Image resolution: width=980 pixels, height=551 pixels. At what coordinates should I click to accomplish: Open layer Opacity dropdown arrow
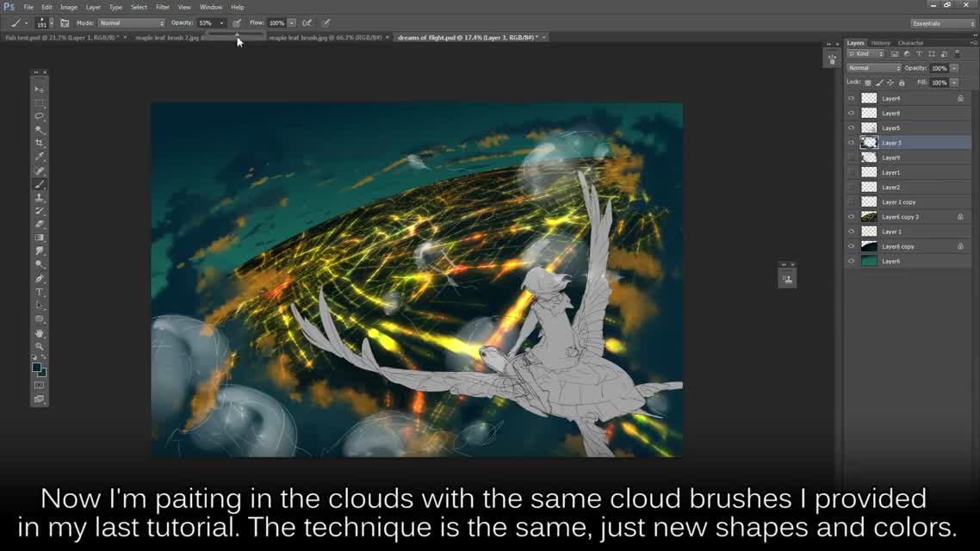click(954, 68)
